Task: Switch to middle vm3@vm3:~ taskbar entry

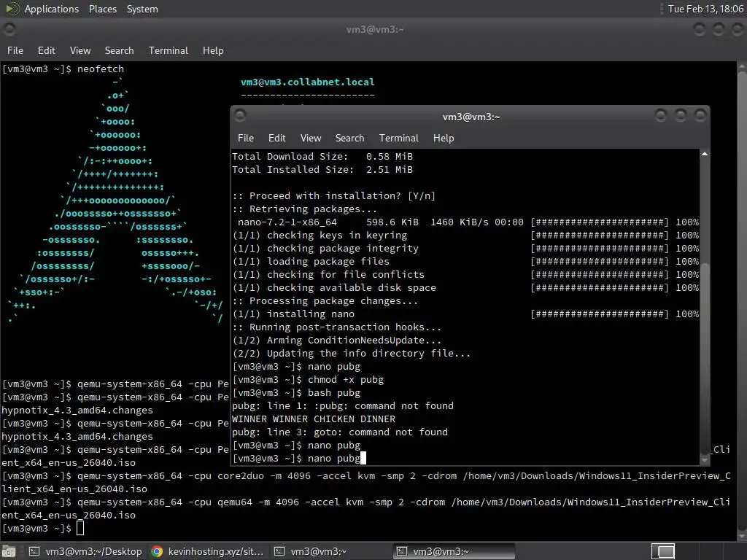Action: 330,551
